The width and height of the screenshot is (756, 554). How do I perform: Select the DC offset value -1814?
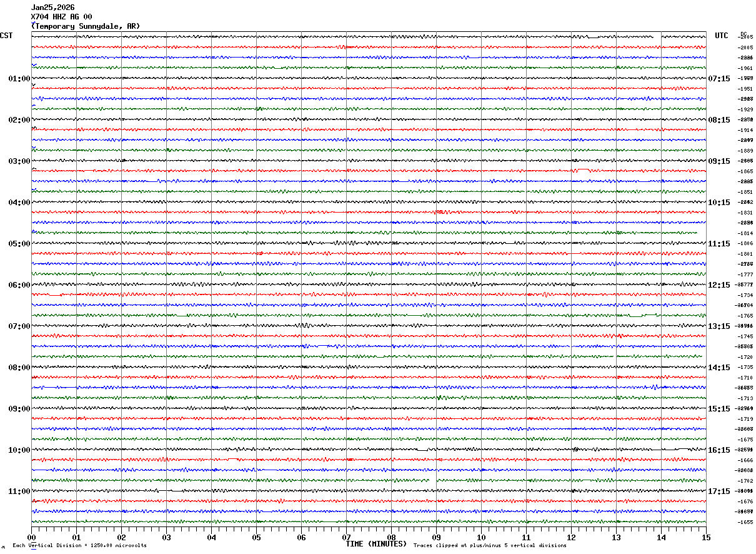tap(745, 233)
